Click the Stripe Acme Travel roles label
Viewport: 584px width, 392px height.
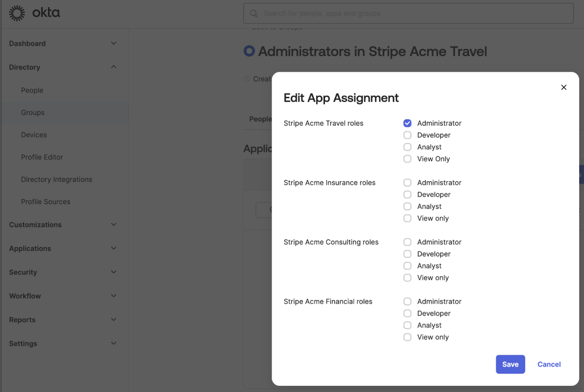(323, 123)
